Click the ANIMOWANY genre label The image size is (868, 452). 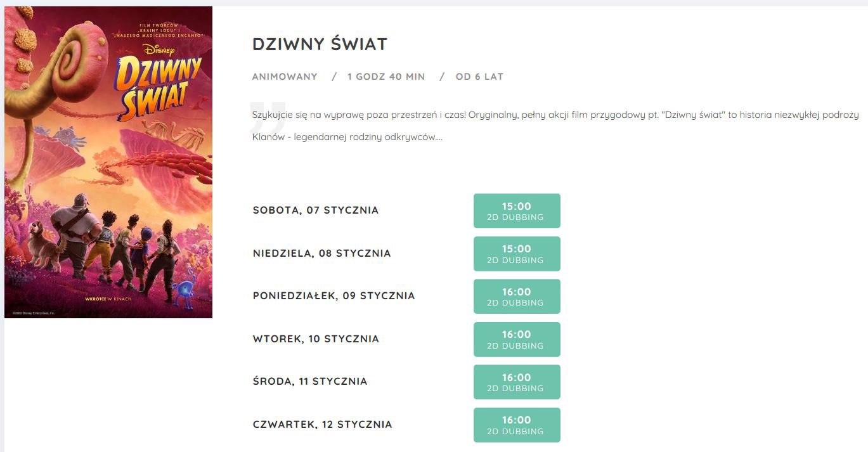[285, 77]
